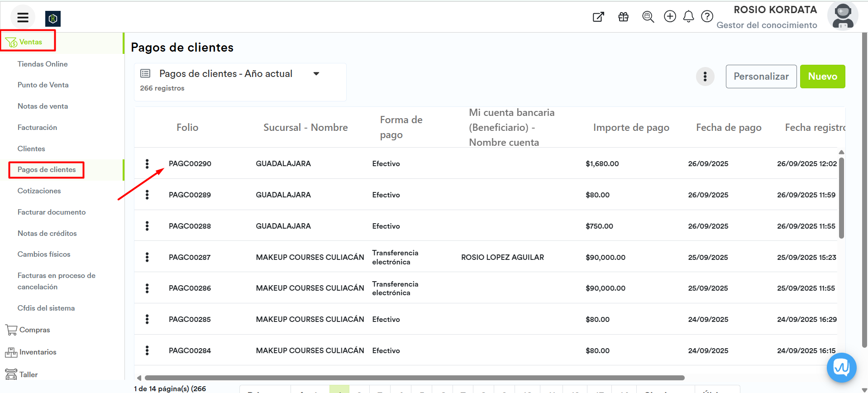This screenshot has height=393, width=868.
Task: Sort by Importe de pago column header
Action: pos(631,128)
